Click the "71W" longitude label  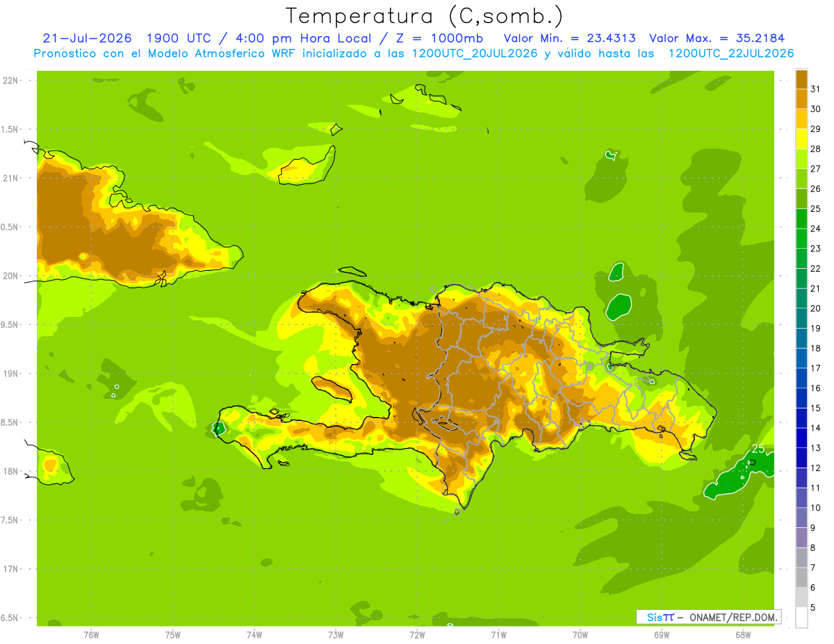coord(498,634)
